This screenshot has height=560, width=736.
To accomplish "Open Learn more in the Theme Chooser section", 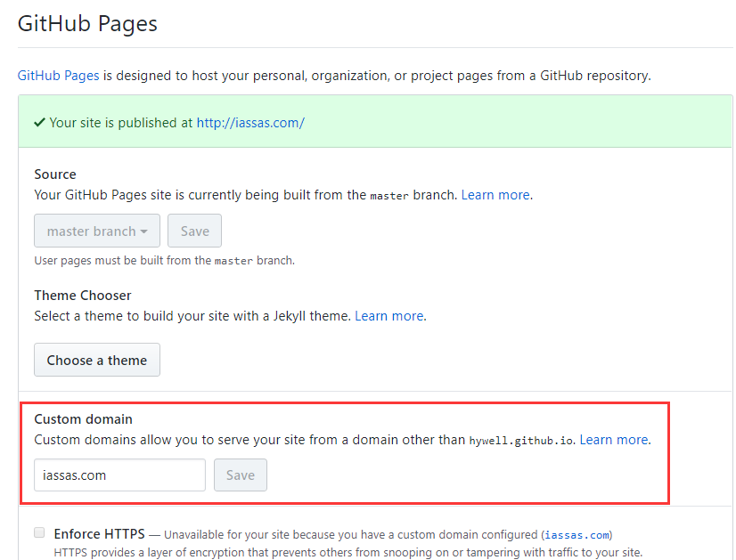I will 388,315.
